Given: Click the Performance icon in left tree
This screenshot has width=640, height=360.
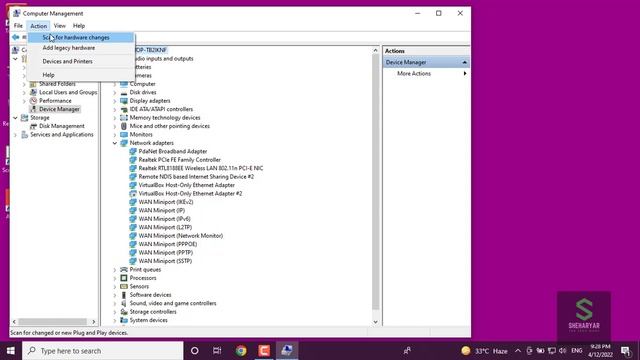Looking at the screenshot, I should [33, 101].
